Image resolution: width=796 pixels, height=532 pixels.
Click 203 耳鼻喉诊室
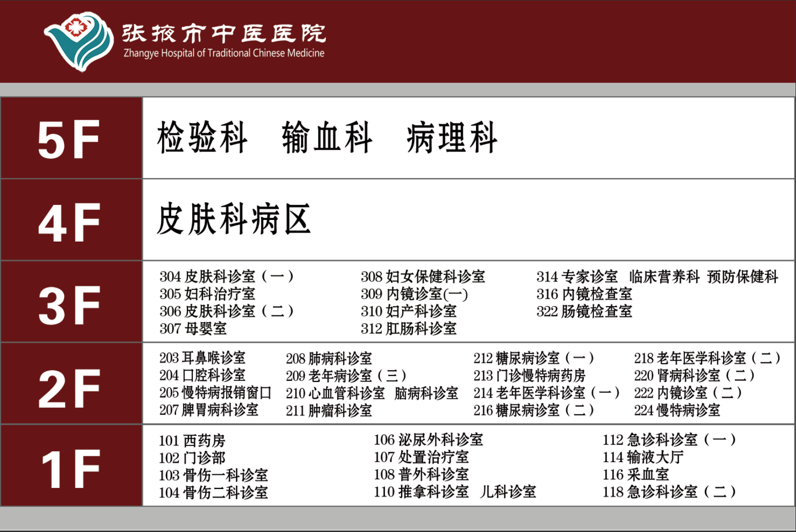click(x=203, y=358)
